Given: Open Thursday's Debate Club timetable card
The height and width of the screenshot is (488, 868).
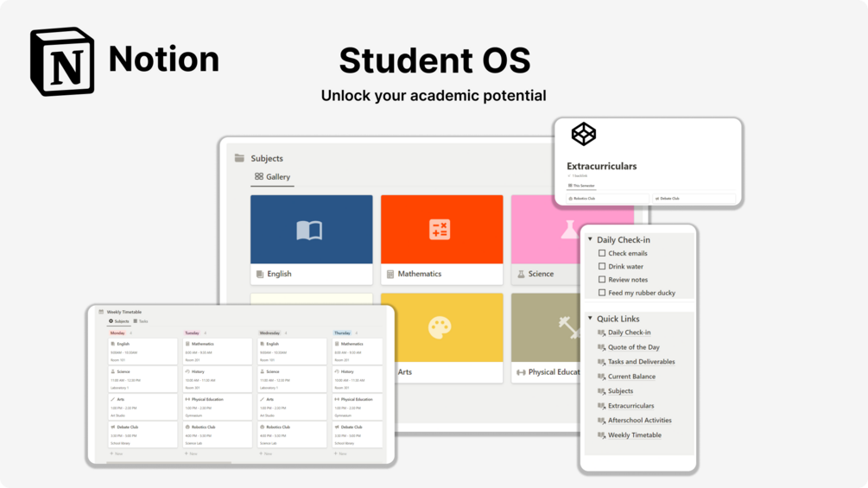Looking at the screenshot, I should pyautogui.click(x=358, y=435).
